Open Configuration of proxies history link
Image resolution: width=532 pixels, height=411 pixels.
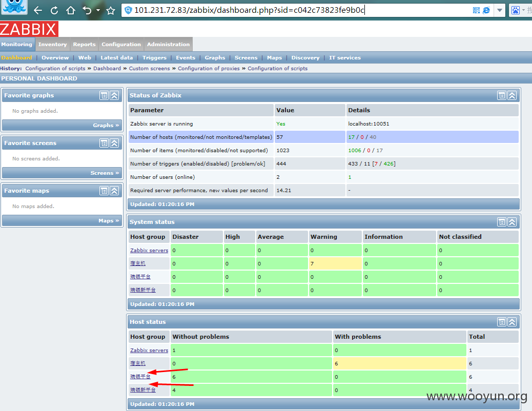click(x=209, y=69)
